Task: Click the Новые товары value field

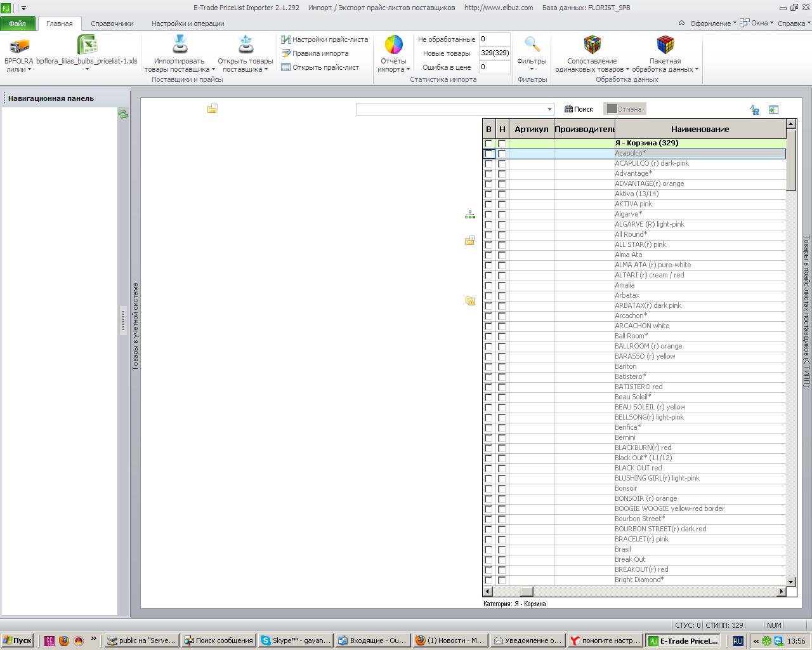Action: click(495, 53)
